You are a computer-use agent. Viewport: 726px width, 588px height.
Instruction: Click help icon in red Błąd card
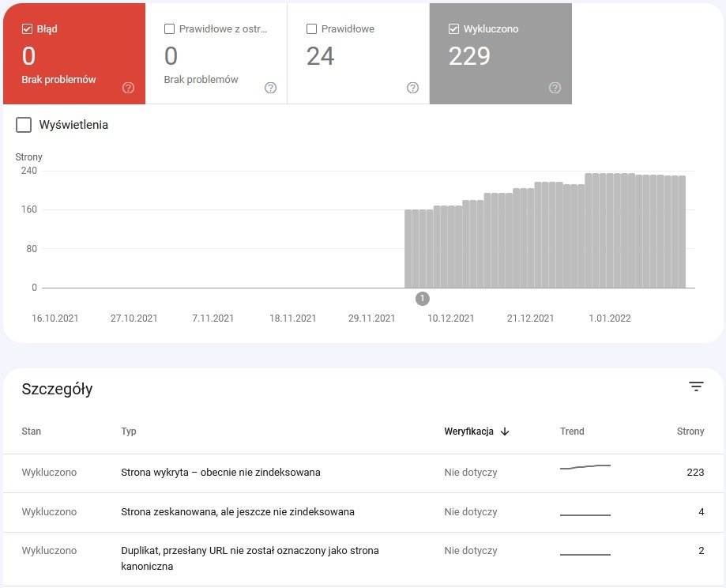(x=129, y=88)
